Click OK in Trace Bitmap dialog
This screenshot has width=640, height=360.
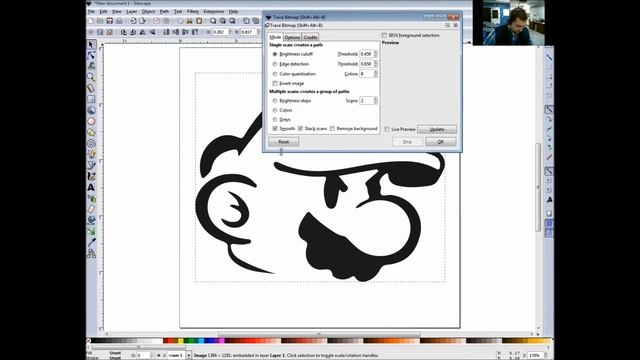[x=441, y=142]
